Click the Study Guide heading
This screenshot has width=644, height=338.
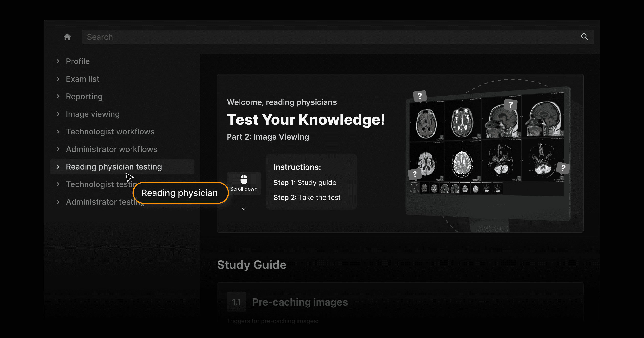(251, 265)
